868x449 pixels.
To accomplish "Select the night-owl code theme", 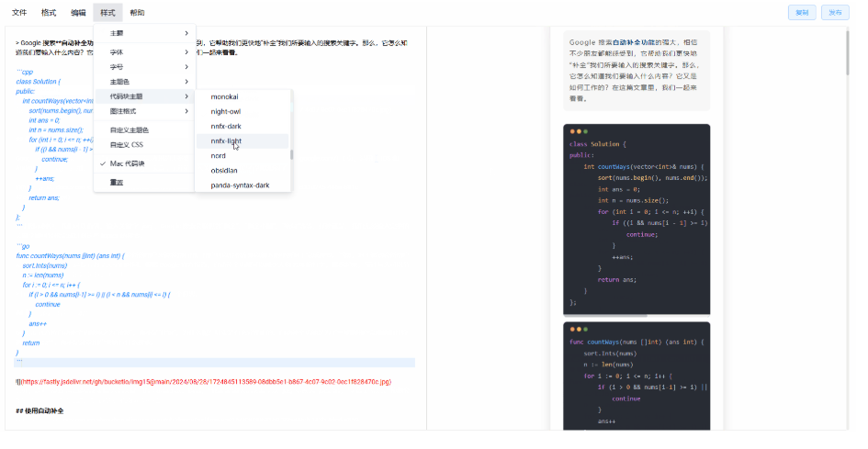I will 242,112.
